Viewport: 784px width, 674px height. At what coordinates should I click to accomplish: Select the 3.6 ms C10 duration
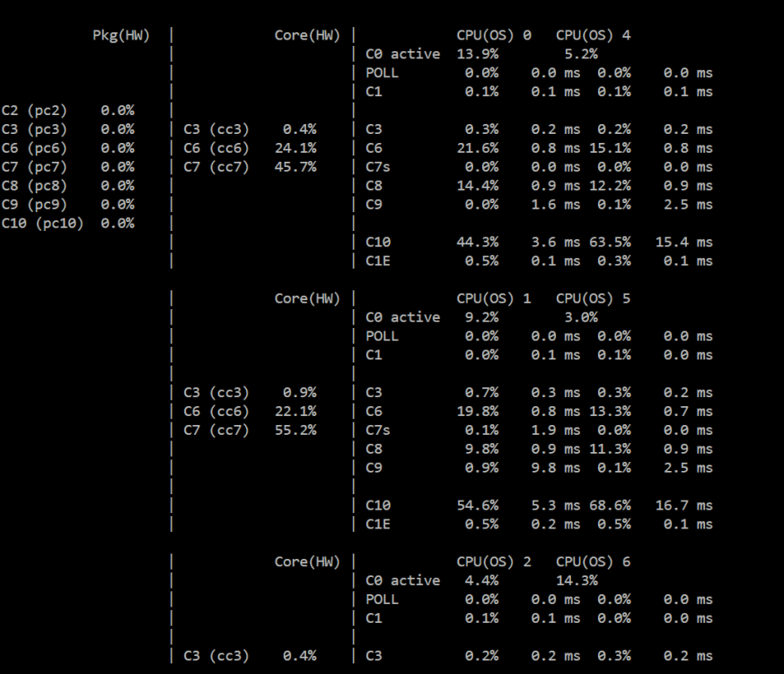tap(556, 242)
